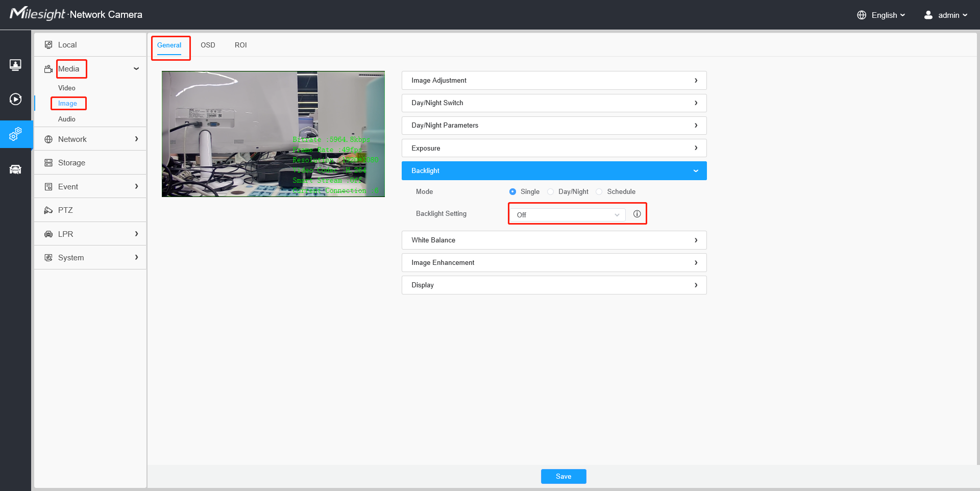Open the Settings gear icon in left rail
Image resolution: width=980 pixels, height=491 pixels.
pyautogui.click(x=15, y=134)
